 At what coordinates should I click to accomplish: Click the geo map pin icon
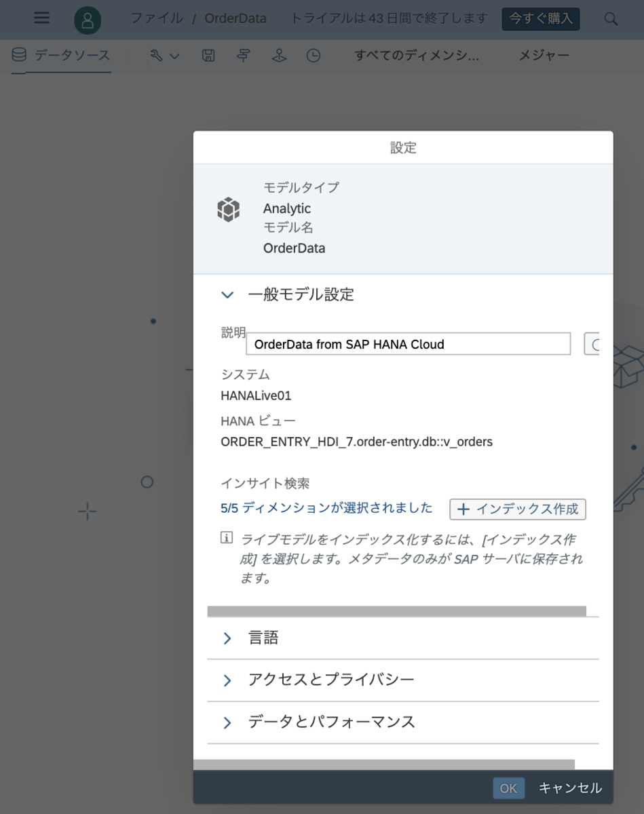[278, 56]
